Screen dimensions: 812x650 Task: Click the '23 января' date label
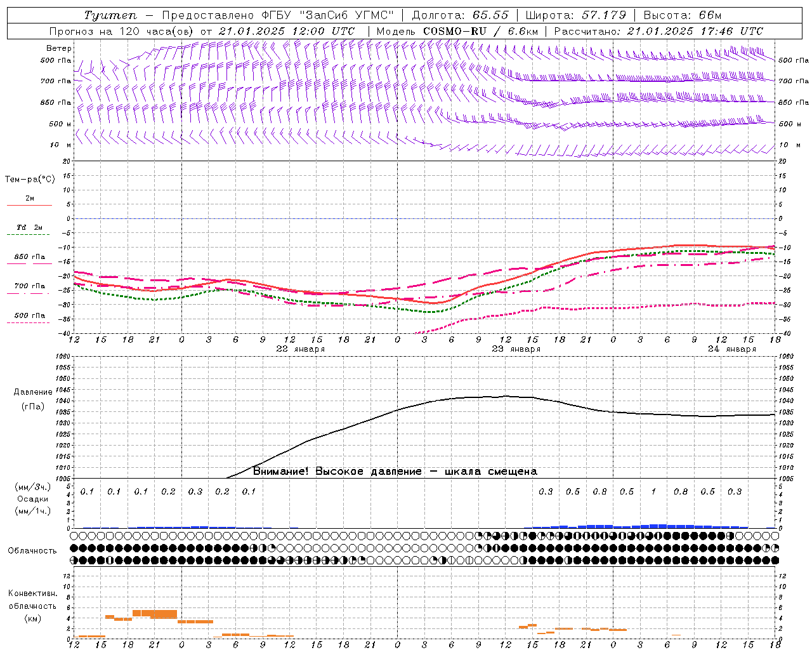click(x=516, y=349)
